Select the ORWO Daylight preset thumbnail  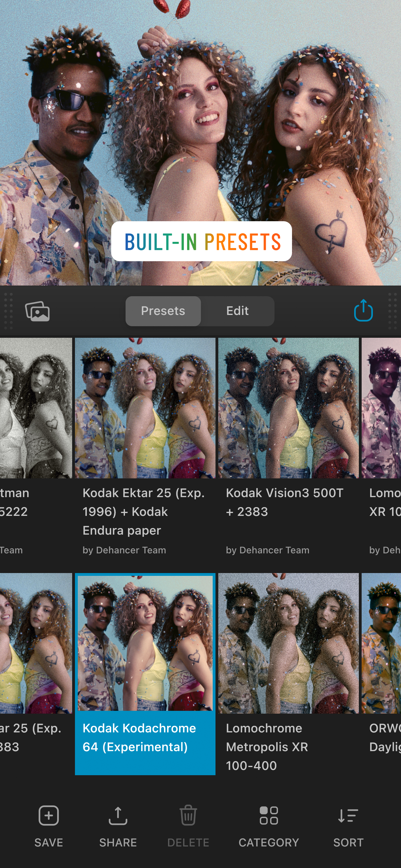(x=381, y=643)
